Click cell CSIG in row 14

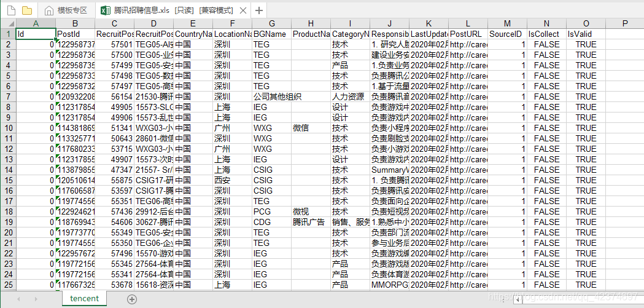click(x=271, y=170)
